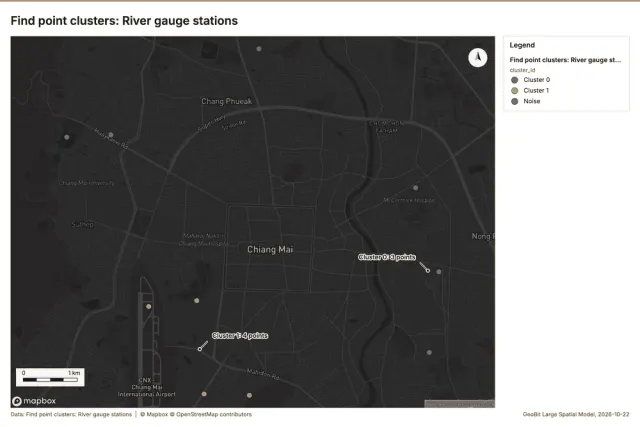The image size is (640, 427).
Task: Click the Chiang Mai city label
Action: [270, 249]
